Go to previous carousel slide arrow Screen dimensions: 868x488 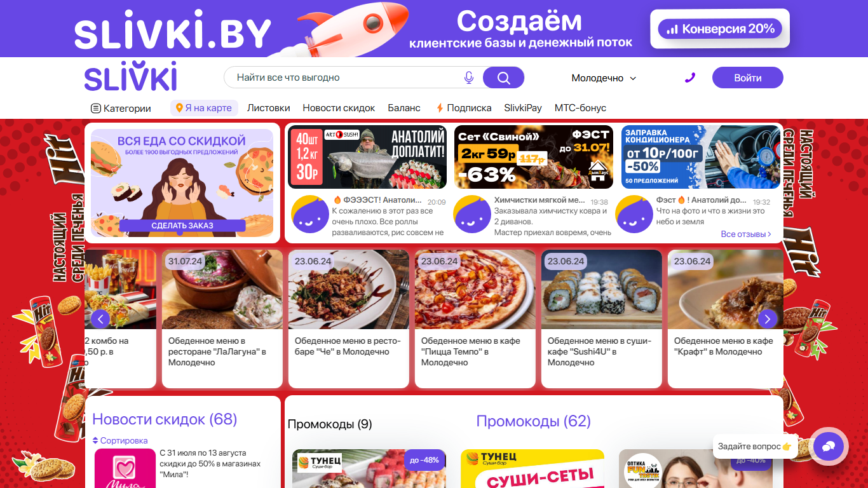tap(100, 318)
